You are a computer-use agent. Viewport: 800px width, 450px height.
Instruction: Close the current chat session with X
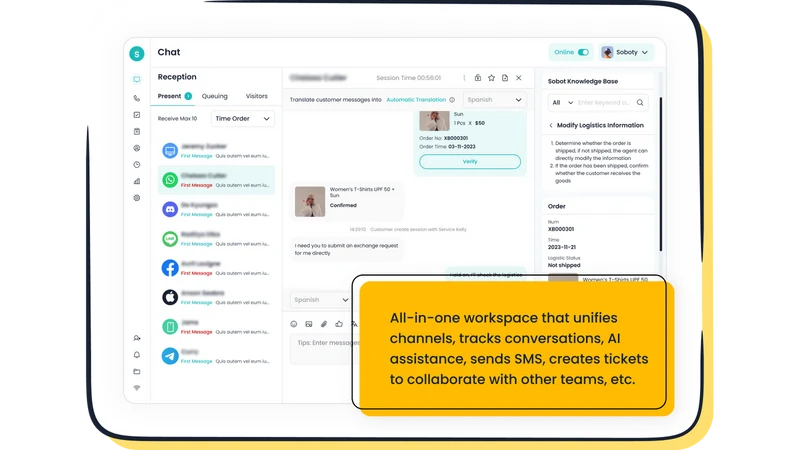click(519, 78)
